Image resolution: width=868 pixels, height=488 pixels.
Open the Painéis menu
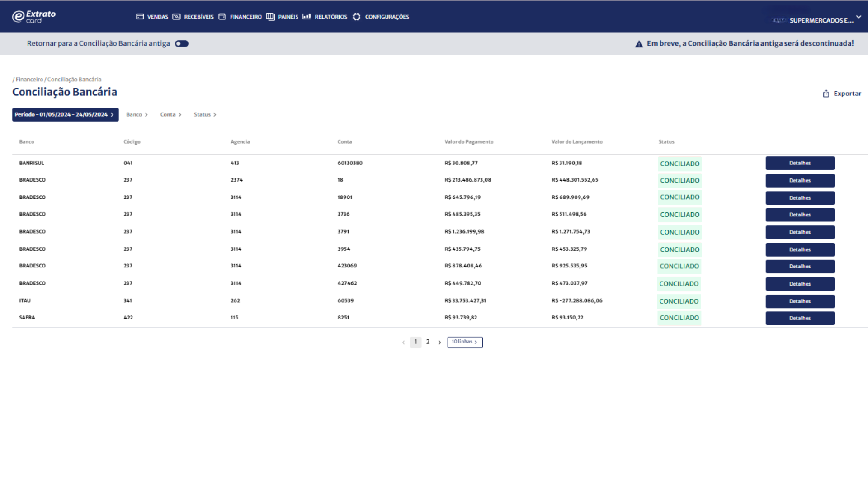288,17
